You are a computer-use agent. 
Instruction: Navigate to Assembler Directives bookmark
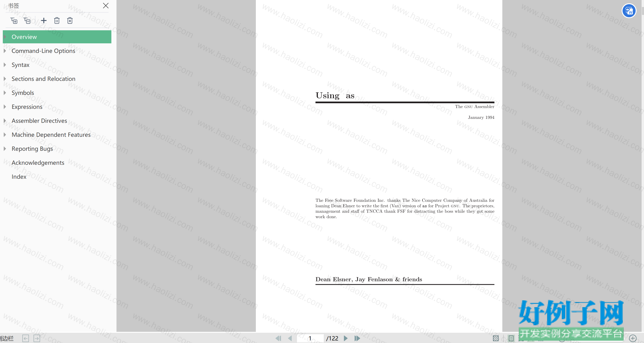pyautogui.click(x=39, y=121)
